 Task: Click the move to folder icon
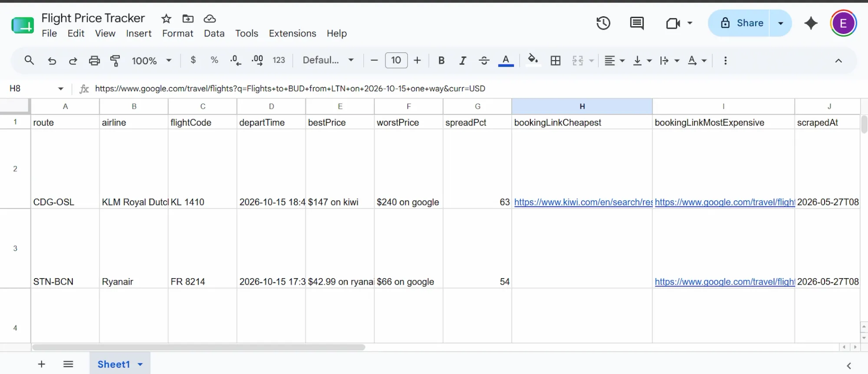188,19
